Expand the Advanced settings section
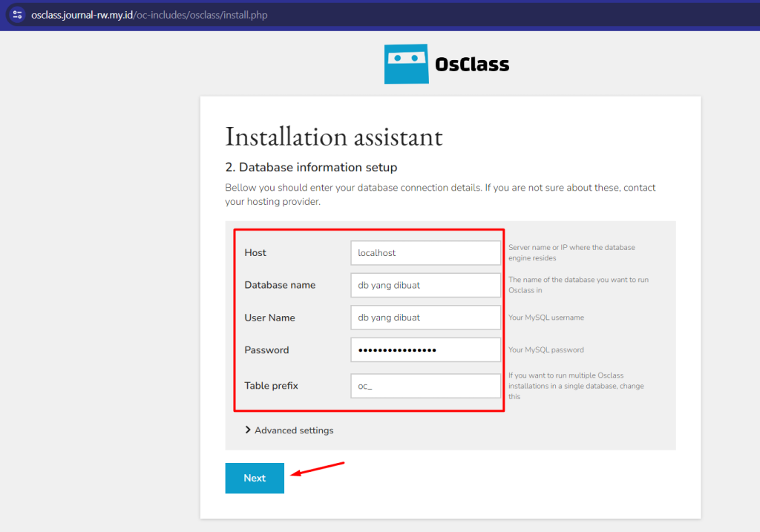The image size is (760, 532). tap(294, 430)
